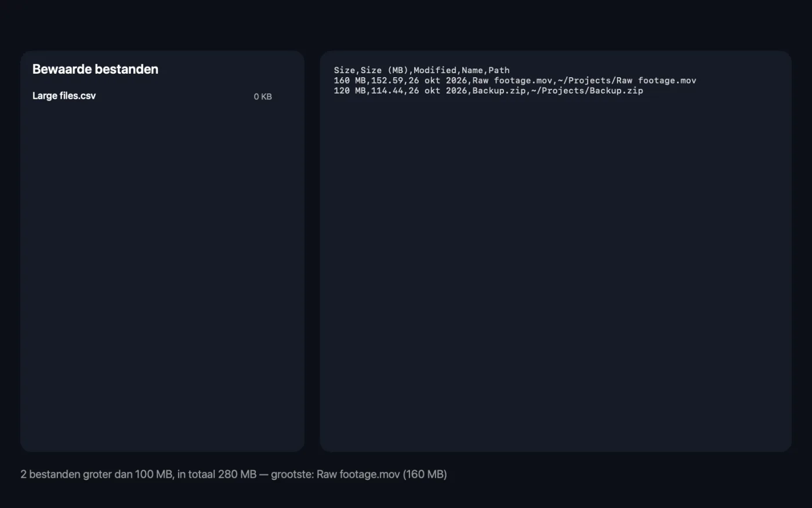
Task: Click the Modified column header in CSV
Action: pos(435,70)
